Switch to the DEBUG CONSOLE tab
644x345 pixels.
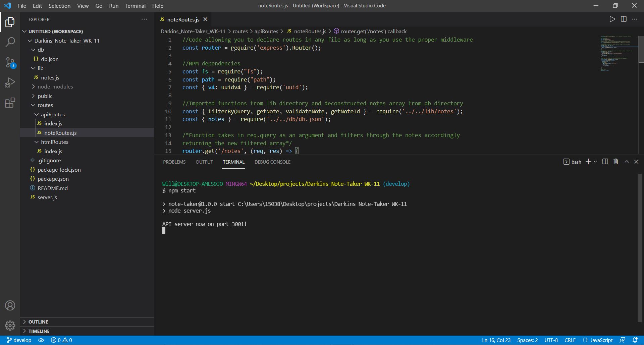tap(272, 162)
